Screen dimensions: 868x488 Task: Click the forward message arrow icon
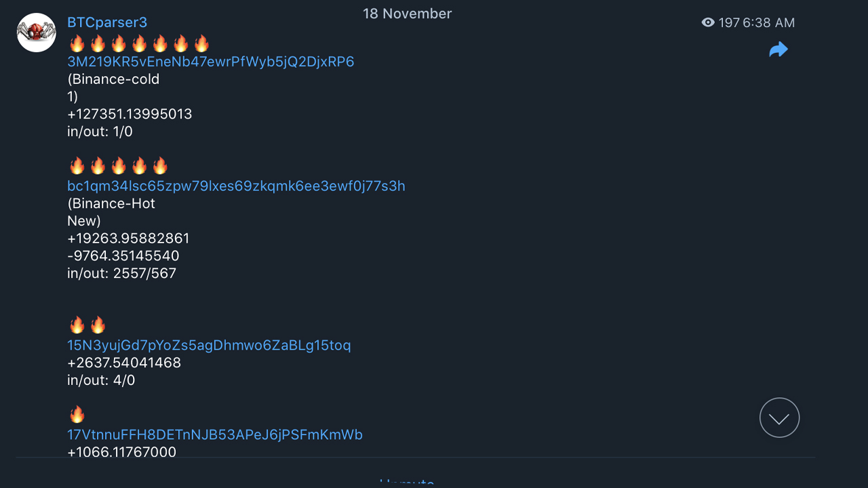778,49
